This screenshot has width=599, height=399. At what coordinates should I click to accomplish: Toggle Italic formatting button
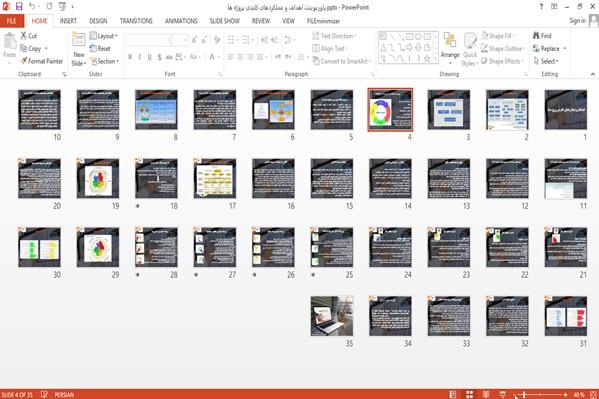(x=140, y=57)
